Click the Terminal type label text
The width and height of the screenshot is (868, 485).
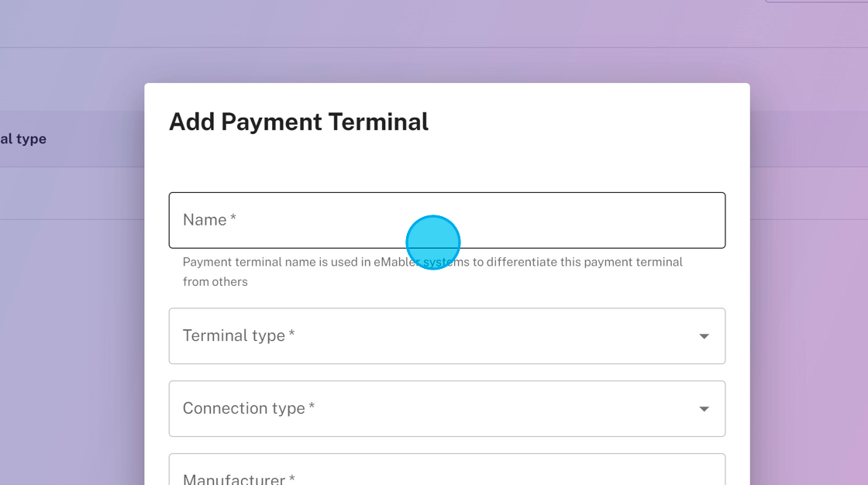(x=233, y=335)
